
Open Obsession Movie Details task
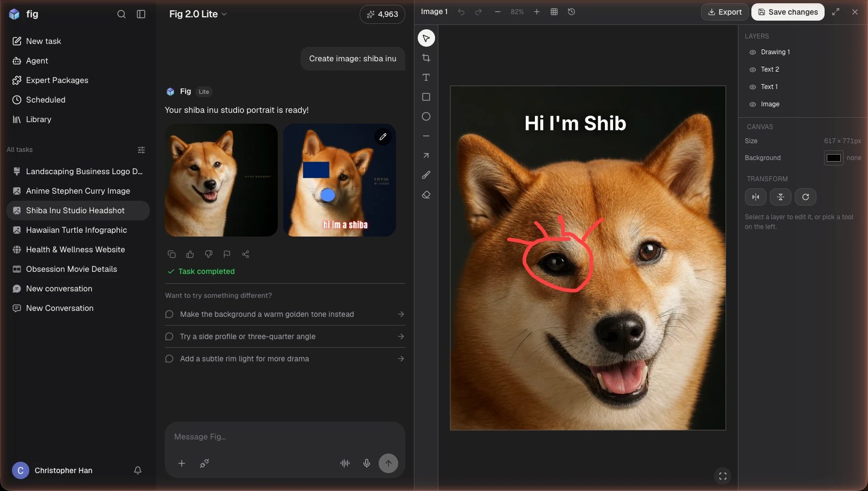(x=78, y=269)
